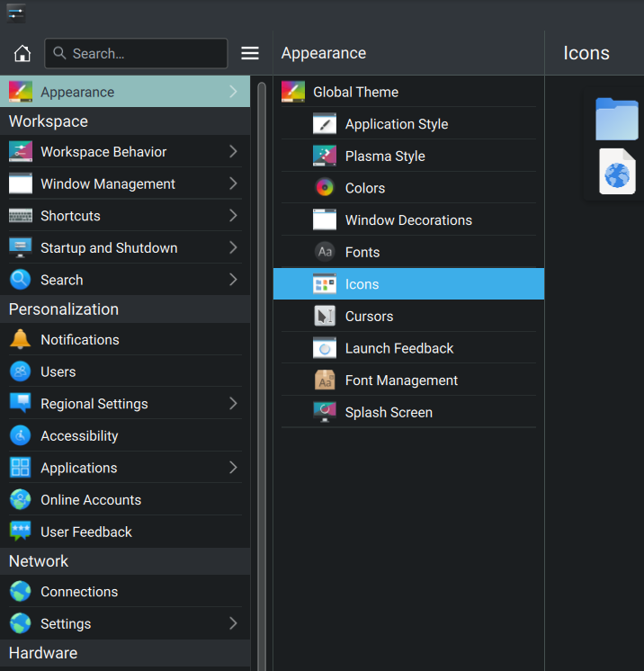
Task: Click the System Settings window icon
Action: 16,13
